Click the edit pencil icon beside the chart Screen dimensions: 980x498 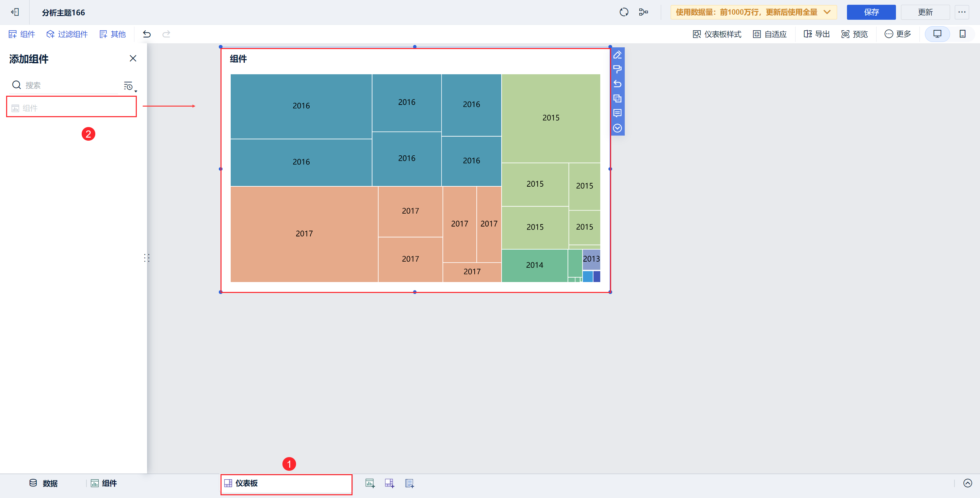(617, 55)
